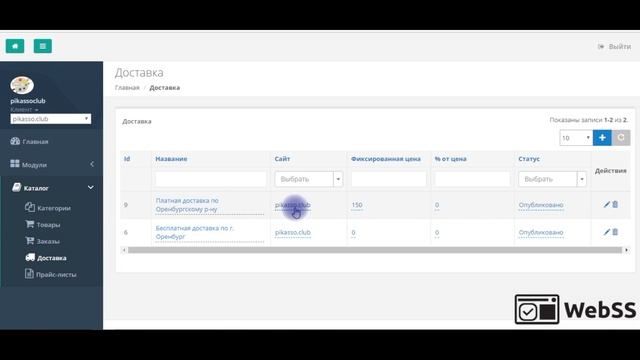The width and height of the screenshot is (640, 360).
Task: Click the table's horizontal scrollbar
Action: 375,250
